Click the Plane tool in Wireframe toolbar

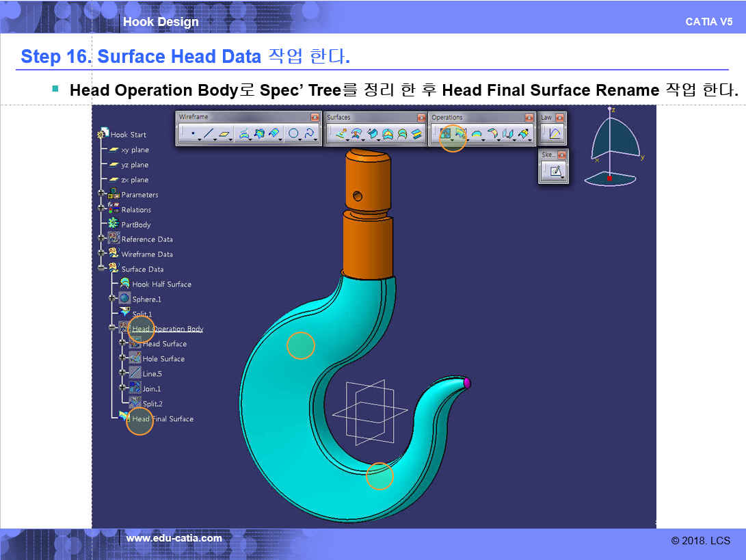pos(224,135)
